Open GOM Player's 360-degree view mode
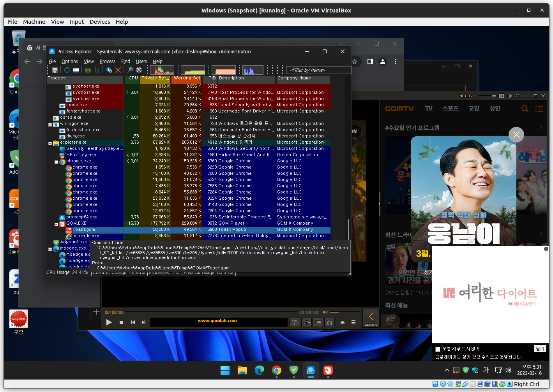This screenshot has width=553, height=392. coord(295,322)
